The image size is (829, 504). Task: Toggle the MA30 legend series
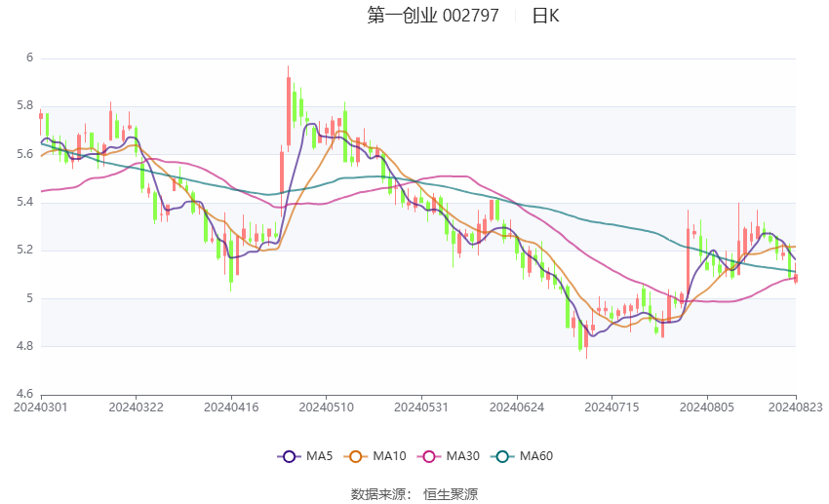[449, 456]
